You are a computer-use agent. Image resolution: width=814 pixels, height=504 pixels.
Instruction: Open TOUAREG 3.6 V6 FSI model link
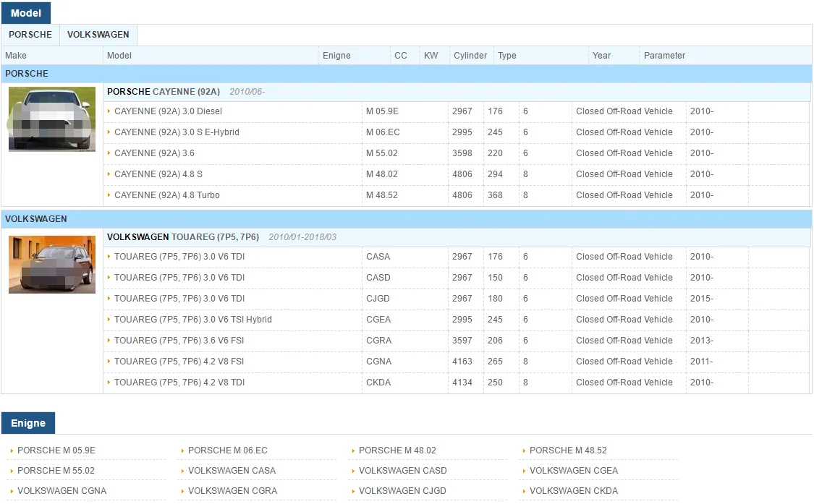[179, 341]
